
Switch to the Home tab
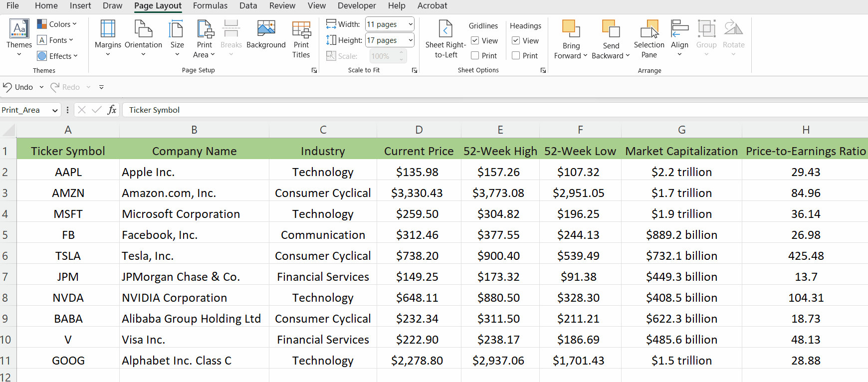click(46, 5)
